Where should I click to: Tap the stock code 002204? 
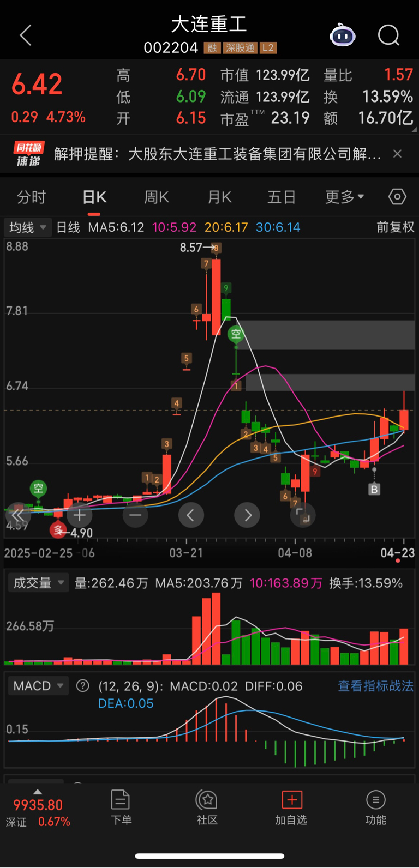[x=171, y=48]
